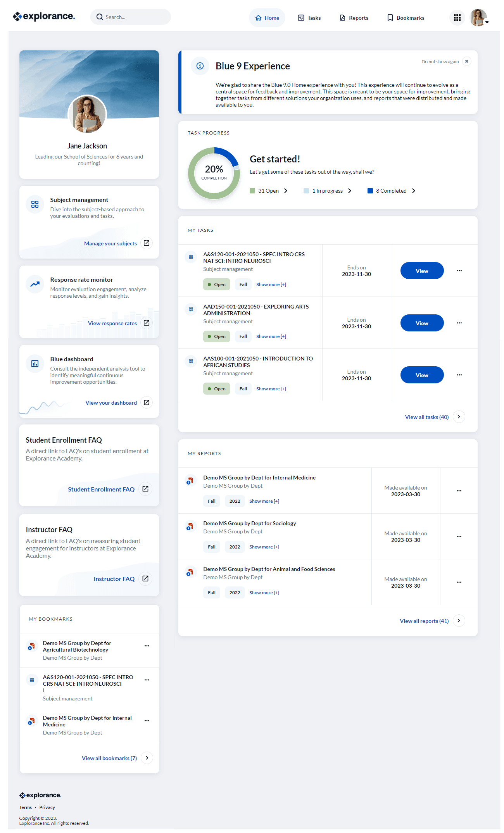This screenshot has width=504, height=833.
Task: Open options for Agricultural Biotechnology bookmark
Action: (x=147, y=646)
